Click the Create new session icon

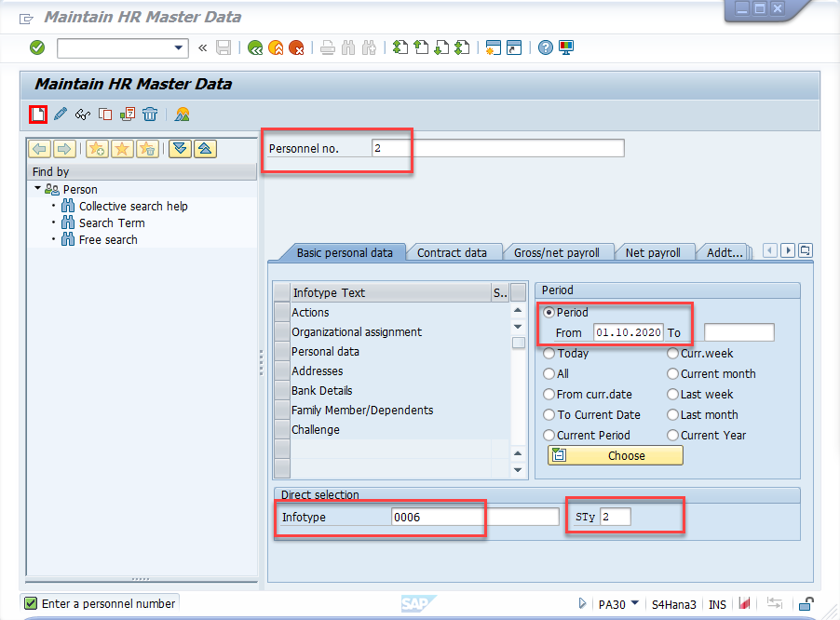(494, 47)
